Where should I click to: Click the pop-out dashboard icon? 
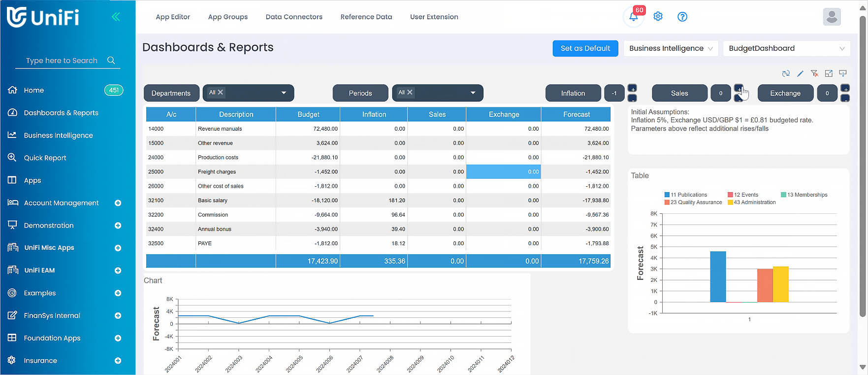tap(829, 73)
